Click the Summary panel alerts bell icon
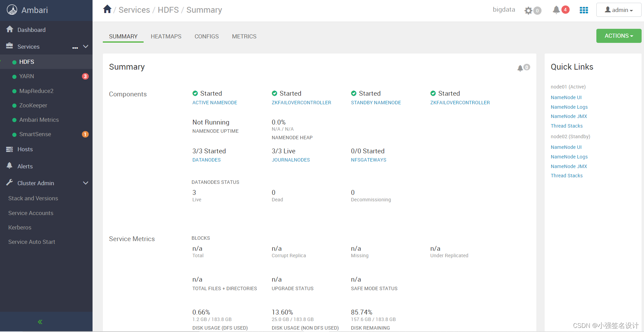Viewport: 644px width, 332px height. pos(520,68)
